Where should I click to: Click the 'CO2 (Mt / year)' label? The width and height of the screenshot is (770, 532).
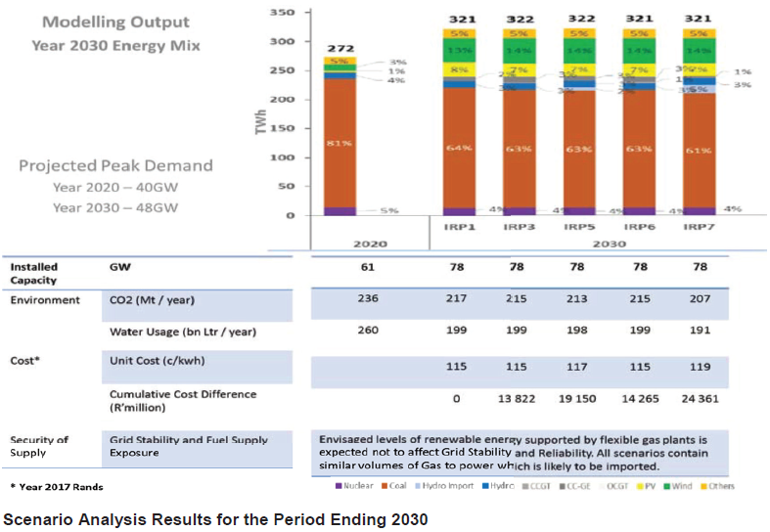click(x=152, y=300)
